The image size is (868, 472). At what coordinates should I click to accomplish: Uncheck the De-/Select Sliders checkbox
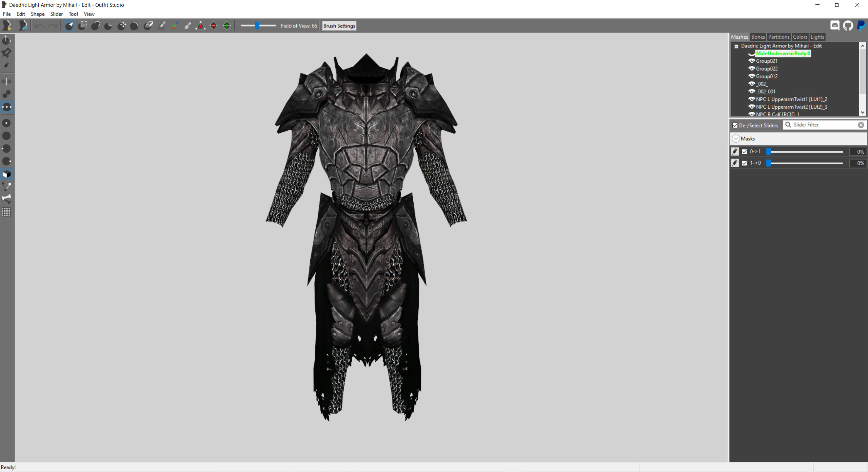[735, 126]
